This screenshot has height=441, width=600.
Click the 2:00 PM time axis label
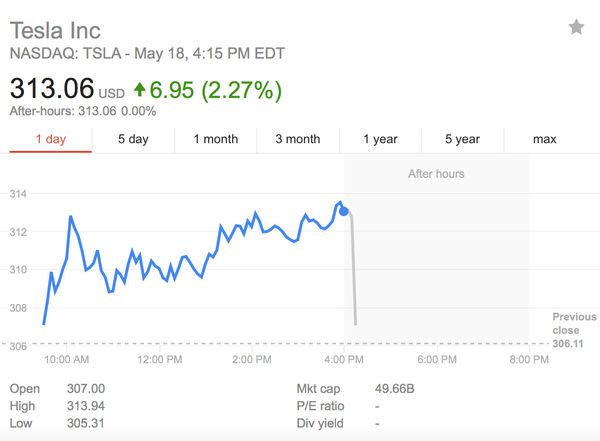point(250,360)
